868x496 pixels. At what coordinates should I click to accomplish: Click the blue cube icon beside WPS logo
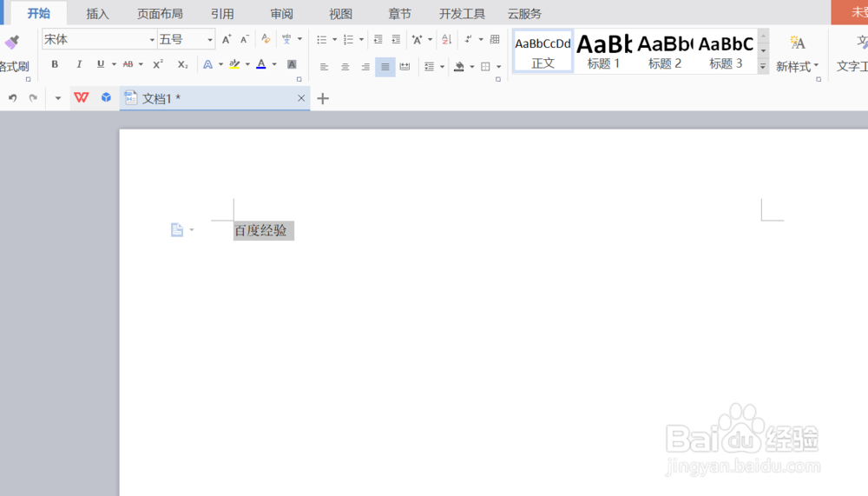pos(106,97)
